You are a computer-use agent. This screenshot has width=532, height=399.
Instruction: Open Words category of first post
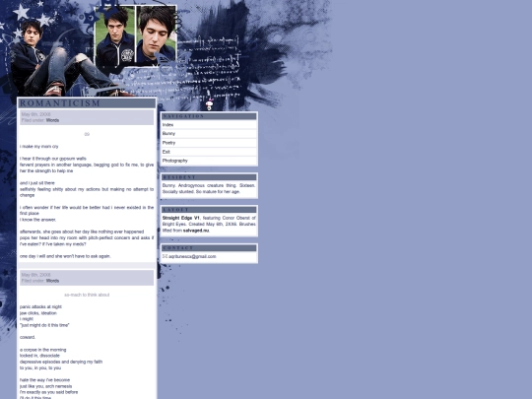52,120
